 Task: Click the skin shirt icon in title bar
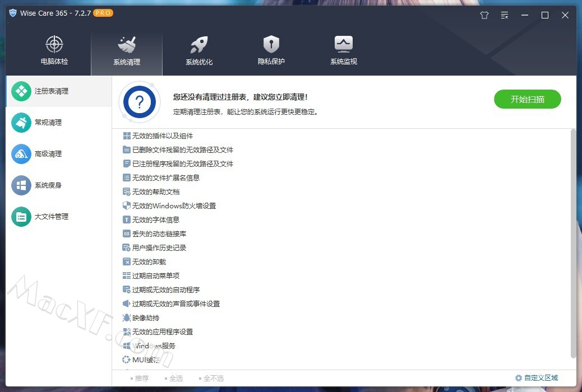pyautogui.click(x=484, y=15)
